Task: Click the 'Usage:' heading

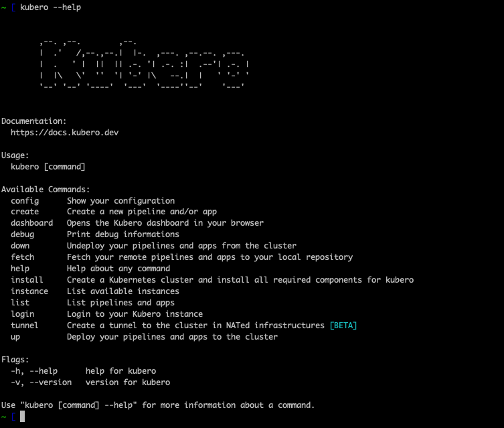Action: (15, 155)
